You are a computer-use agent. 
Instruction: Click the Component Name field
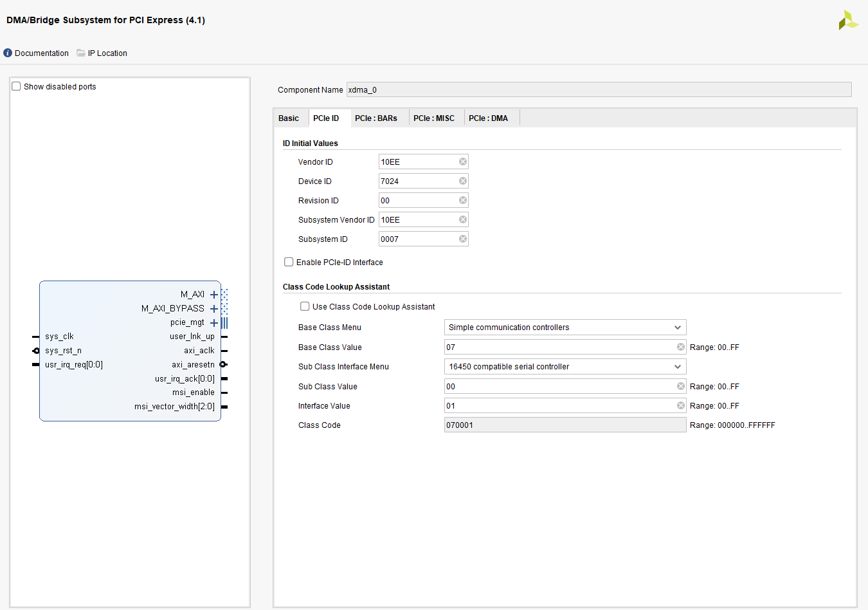point(599,89)
